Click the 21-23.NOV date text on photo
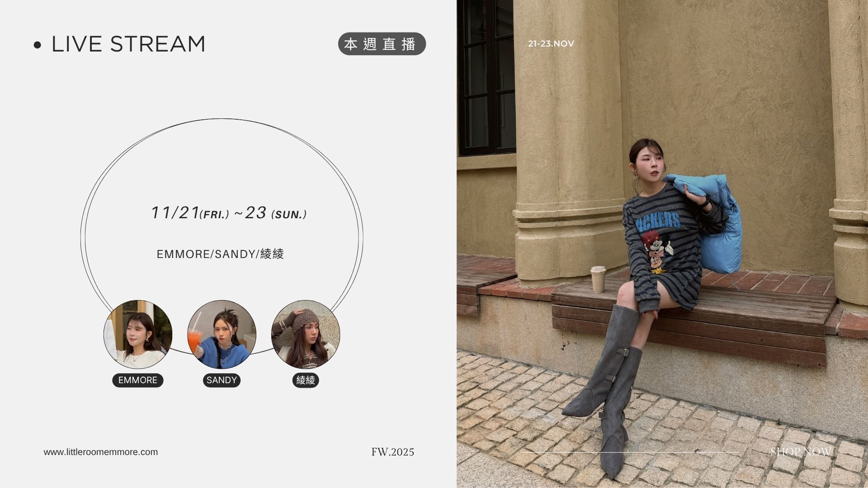The image size is (868, 488). (551, 44)
